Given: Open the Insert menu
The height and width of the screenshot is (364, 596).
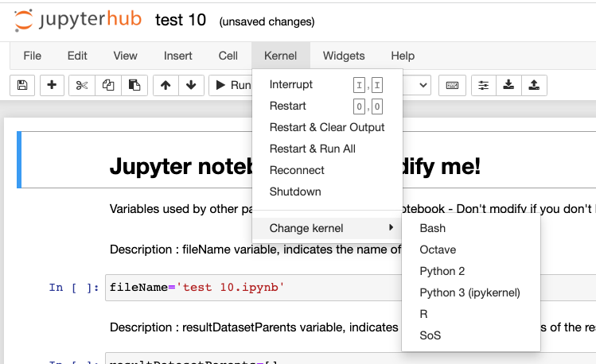Looking at the screenshot, I should [x=178, y=56].
